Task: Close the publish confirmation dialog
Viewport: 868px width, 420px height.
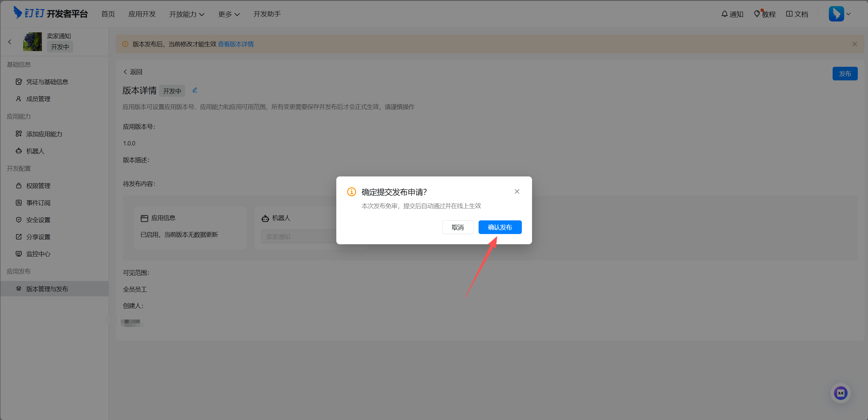Action: coord(517,191)
